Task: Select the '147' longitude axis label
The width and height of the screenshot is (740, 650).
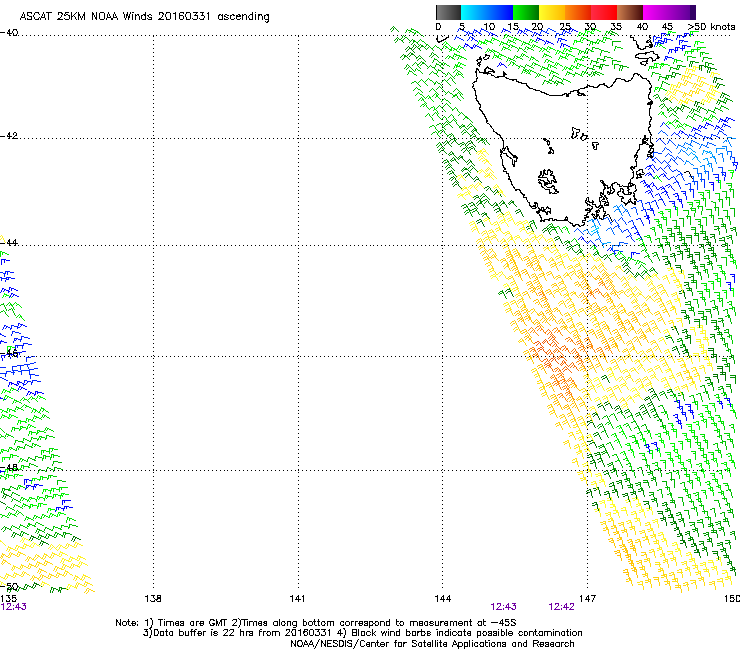Action: pos(587,599)
